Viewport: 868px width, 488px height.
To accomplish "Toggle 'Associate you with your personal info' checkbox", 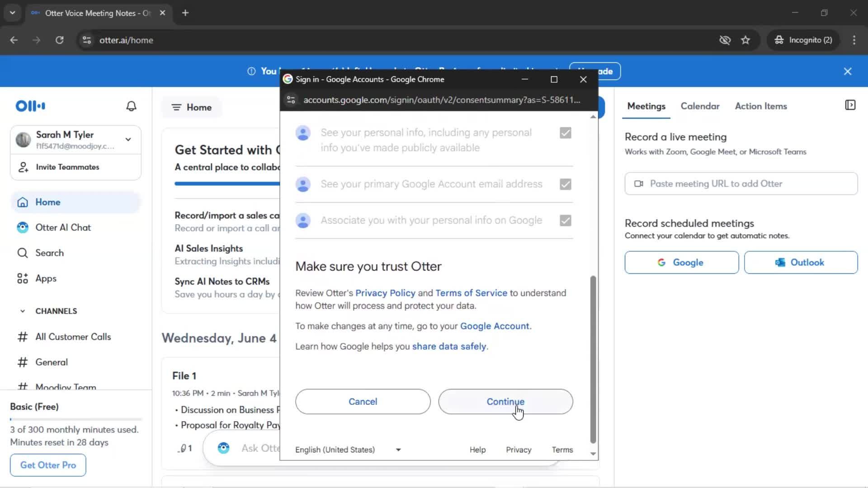I will pyautogui.click(x=565, y=221).
